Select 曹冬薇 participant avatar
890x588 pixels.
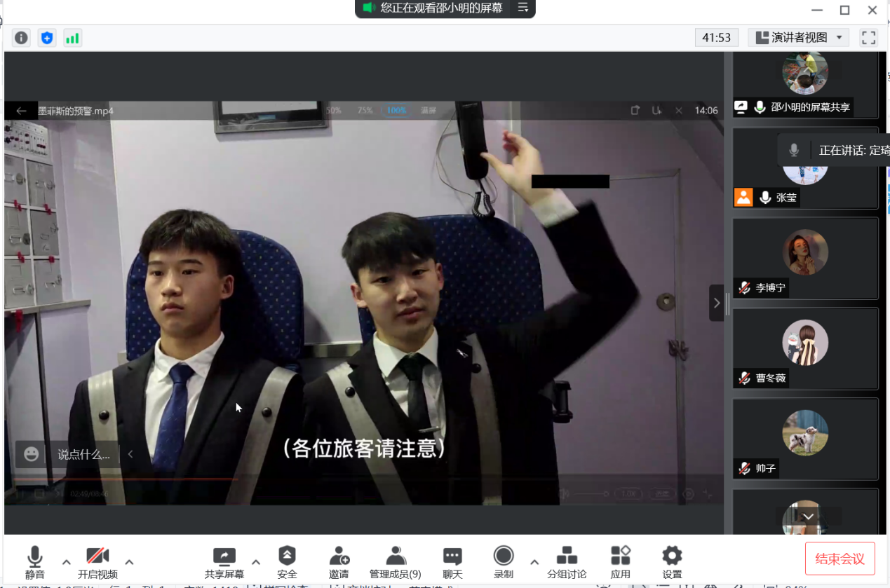[805, 343]
